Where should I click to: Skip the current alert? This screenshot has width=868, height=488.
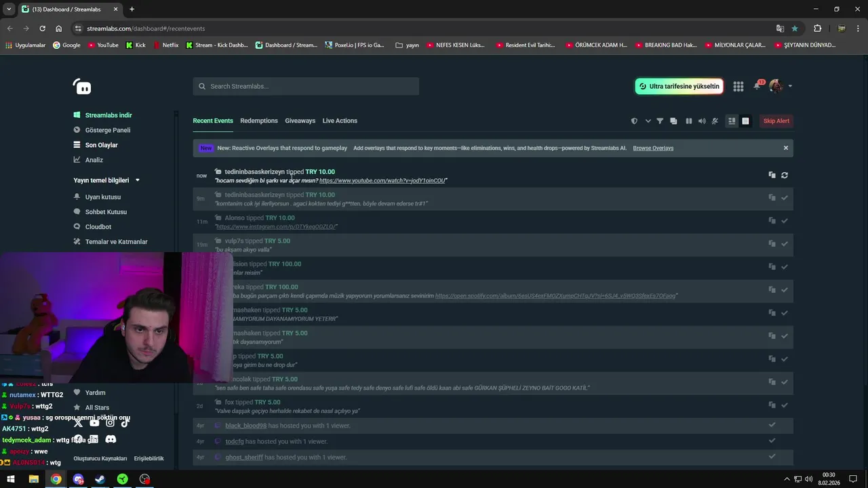point(776,121)
